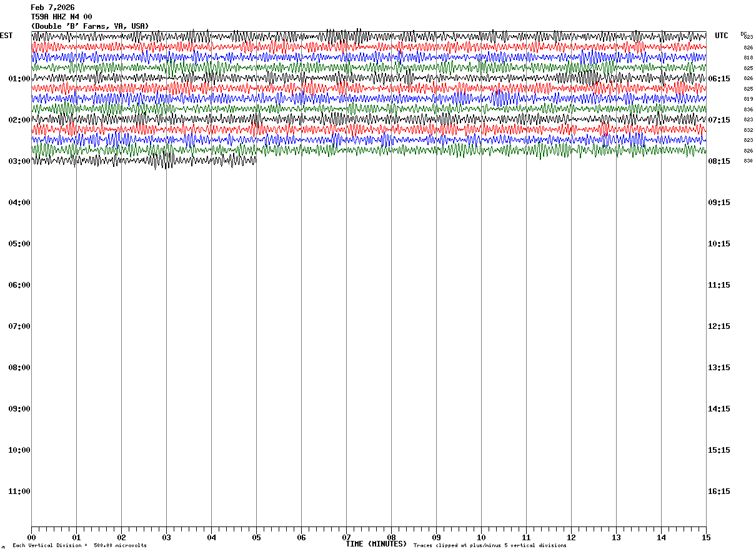Click the DC offset value '832'
756x554 pixels.
point(748,130)
